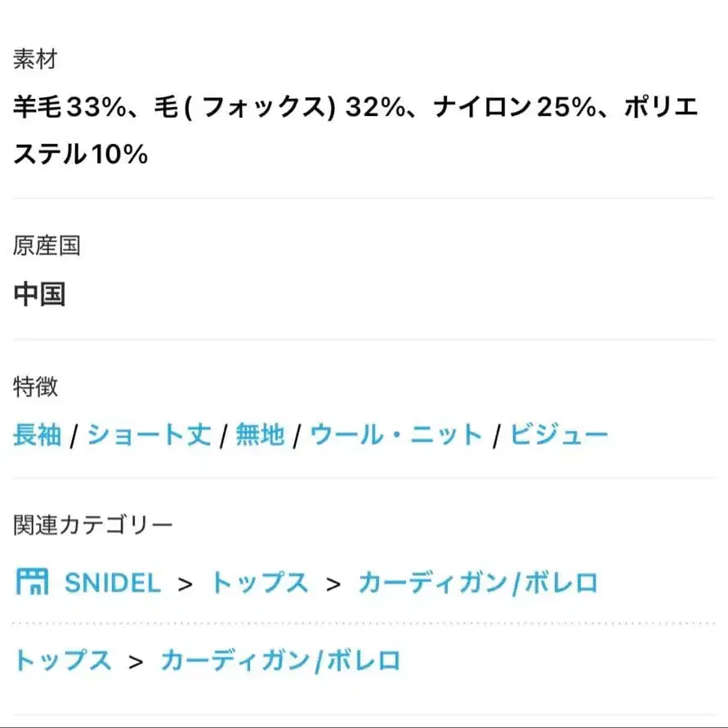Click the chevron after トップス in the SNIDEL row
This screenshot has width=728, height=728.
pyautogui.click(x=333, y=583)
